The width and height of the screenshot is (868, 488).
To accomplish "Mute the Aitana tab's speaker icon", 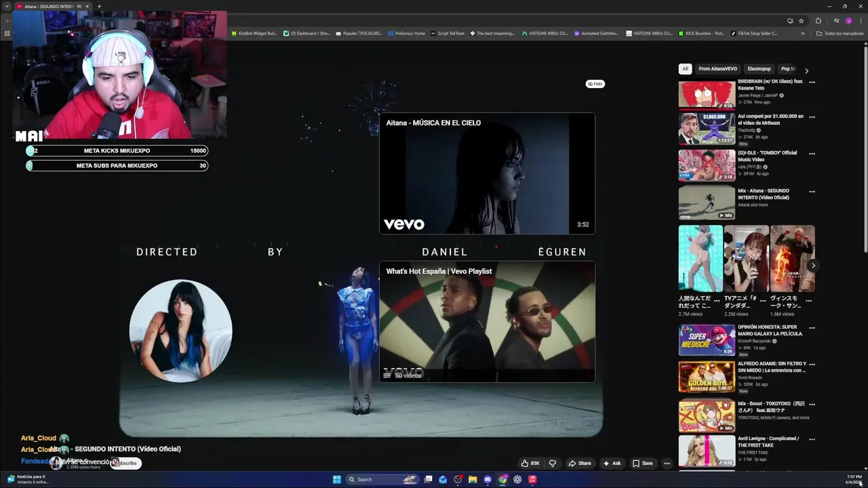I will pyautogui.click(x=79, y=6).
